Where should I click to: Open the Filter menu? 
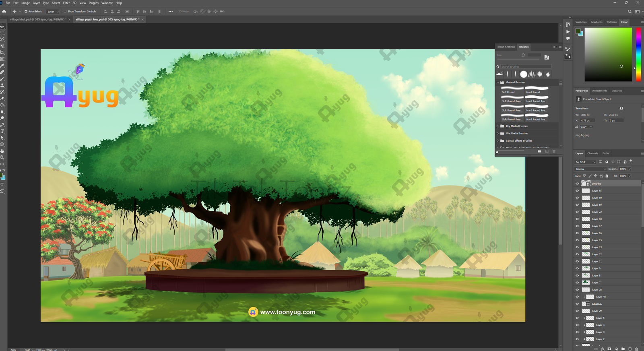tap(66, 3)
